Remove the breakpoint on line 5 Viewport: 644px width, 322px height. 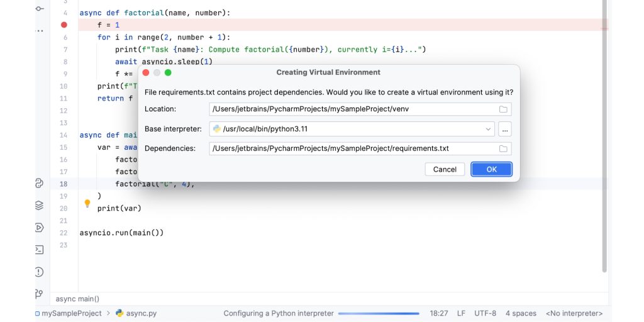click(x=64, y=25)
